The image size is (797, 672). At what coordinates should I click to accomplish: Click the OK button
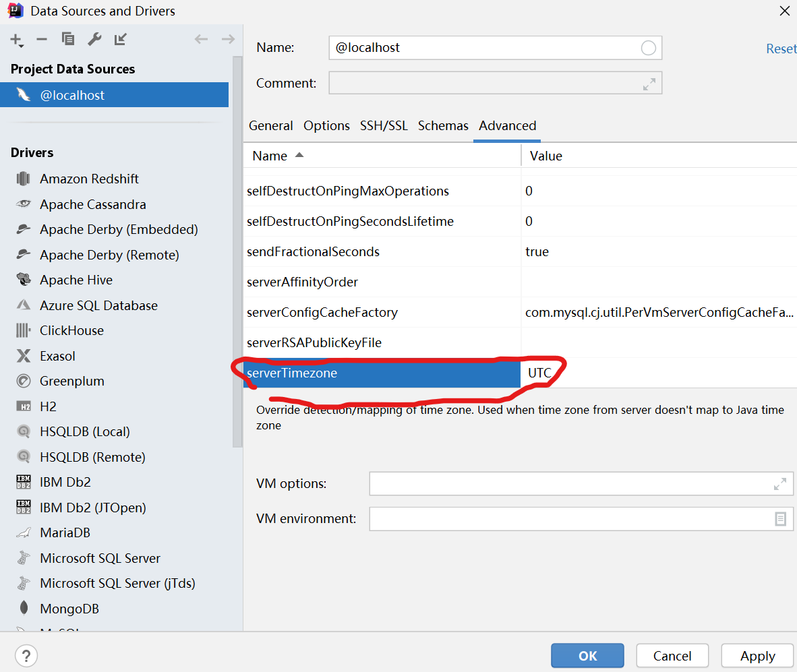(587, 656)
